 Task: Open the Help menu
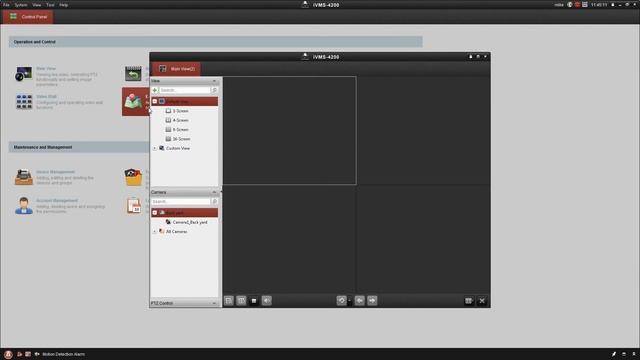[64, 5]
